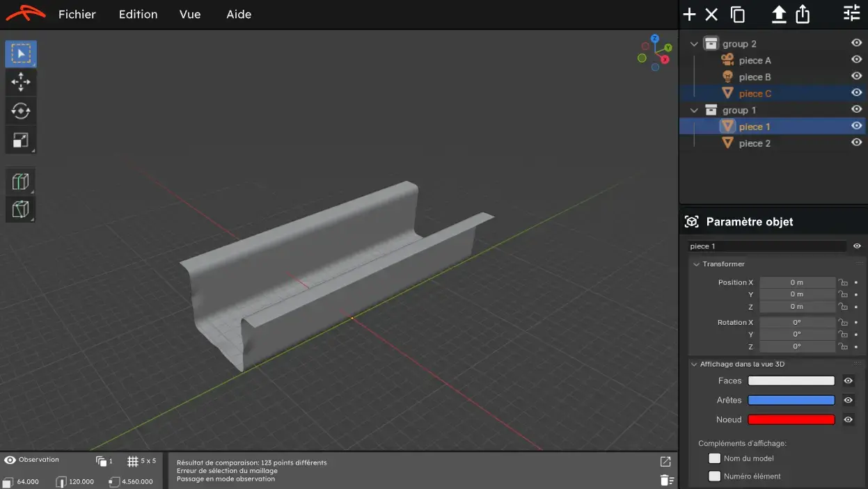This screenshot has width=868, height=489.
Task: Hide piece B with its eye icon
Action: (x=857, y=77)
